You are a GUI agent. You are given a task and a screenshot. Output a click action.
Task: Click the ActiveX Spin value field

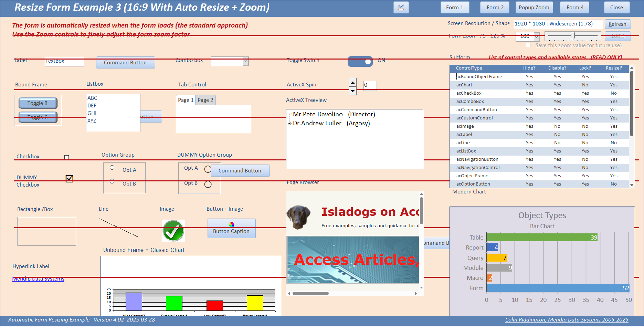pyautogui.click(x=370, y=85)
